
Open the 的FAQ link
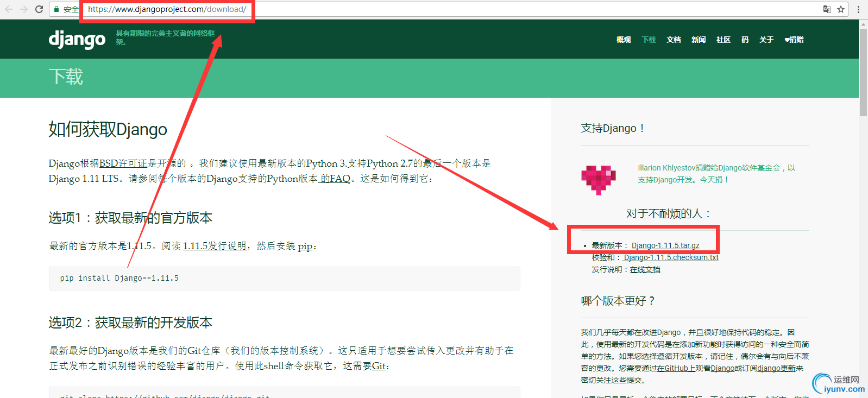[334, 179]
